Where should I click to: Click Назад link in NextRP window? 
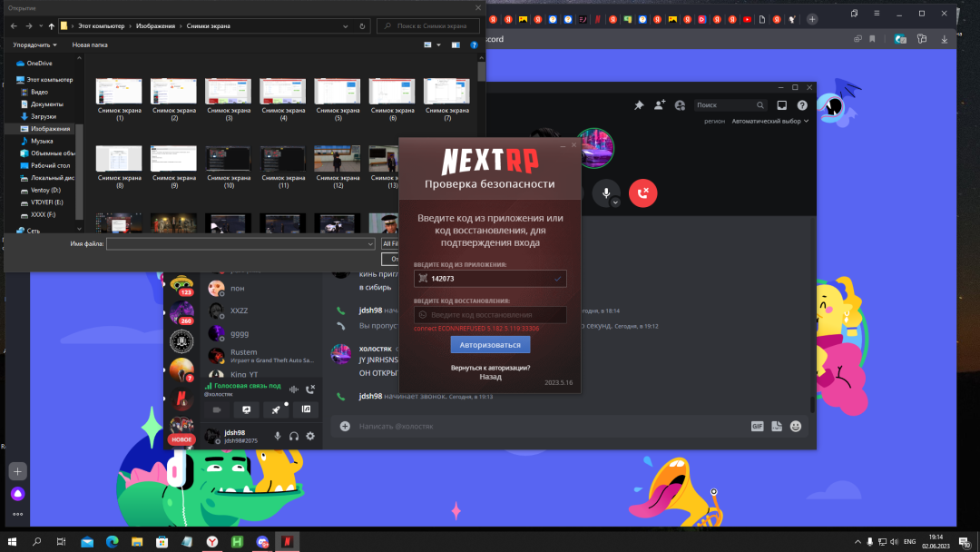(x=490, y=377)
